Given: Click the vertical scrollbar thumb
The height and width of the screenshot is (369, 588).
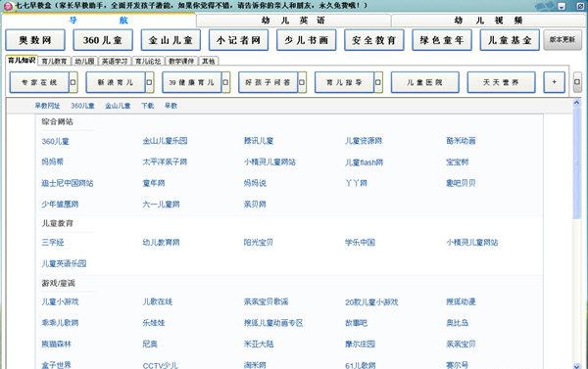Looking at the screenshot, I should (577, 162).
